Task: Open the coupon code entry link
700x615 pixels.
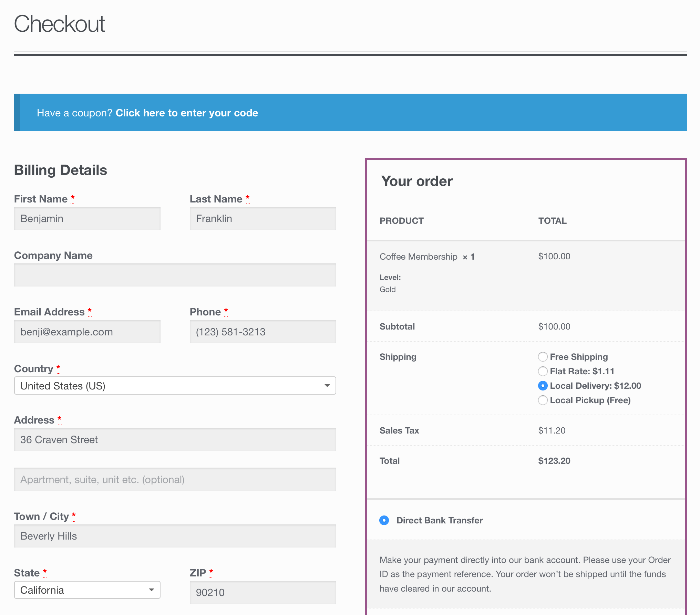Action: click(x=187, y=113)
